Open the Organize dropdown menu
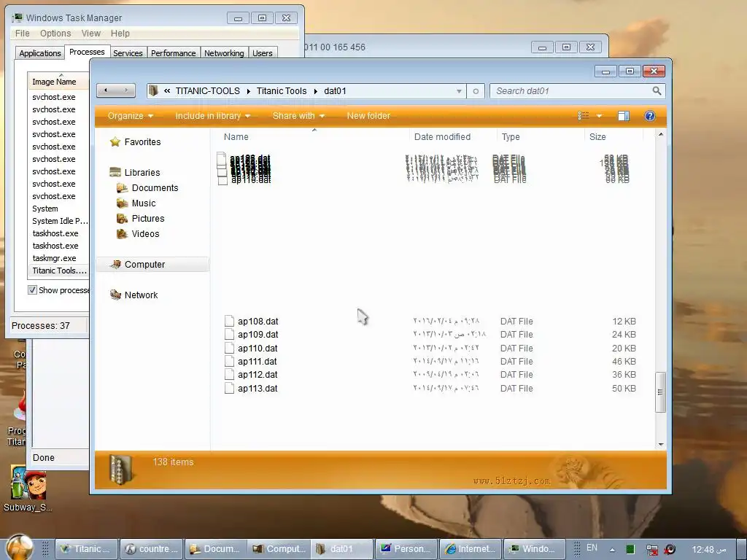Screen dimensions: 747x560 point(130,116)
